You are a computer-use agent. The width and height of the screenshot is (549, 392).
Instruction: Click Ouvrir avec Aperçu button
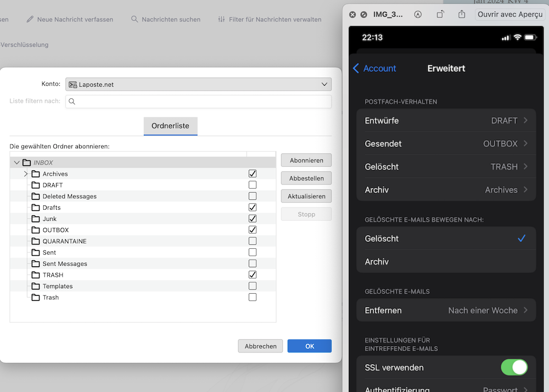click(509, 14)
